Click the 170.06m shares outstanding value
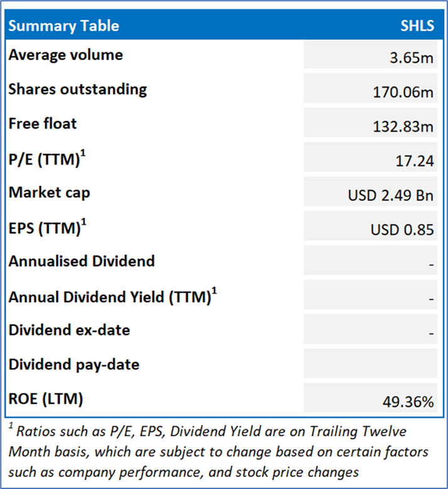 [402, 93]
